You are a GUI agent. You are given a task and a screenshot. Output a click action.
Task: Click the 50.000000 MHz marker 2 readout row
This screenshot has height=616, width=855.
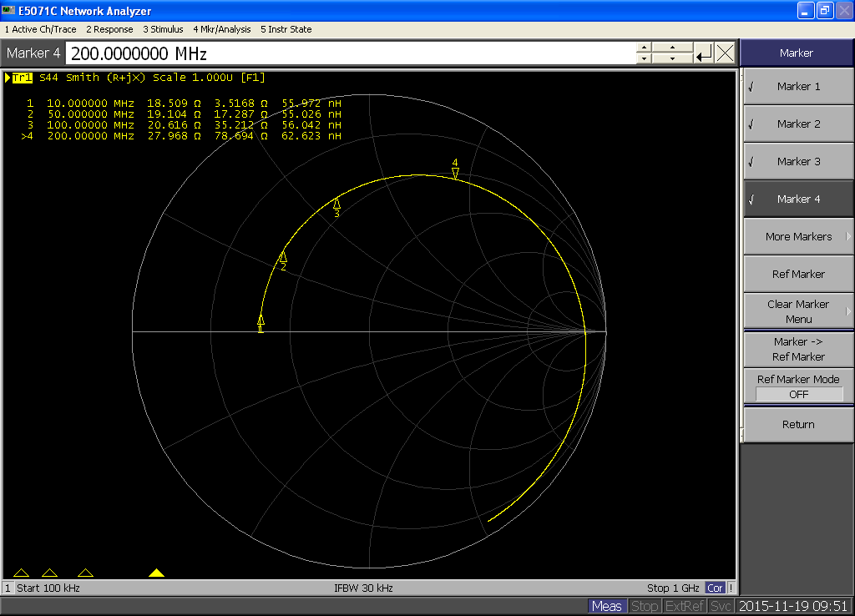pos(184,114)
